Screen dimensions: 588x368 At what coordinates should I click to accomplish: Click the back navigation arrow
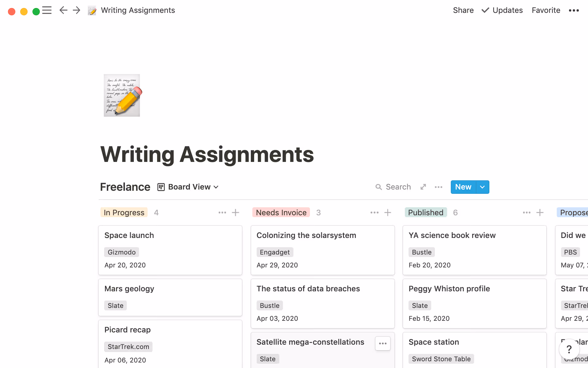[x=63, y=10]
